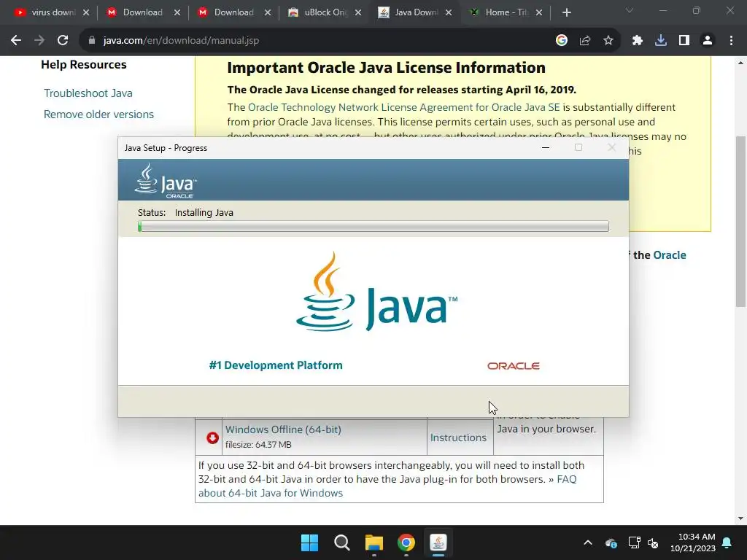Click the page vertical scrollbar thumb
Image resolution: width=747 pixels, height=560 pixels.
click(740, 222)
